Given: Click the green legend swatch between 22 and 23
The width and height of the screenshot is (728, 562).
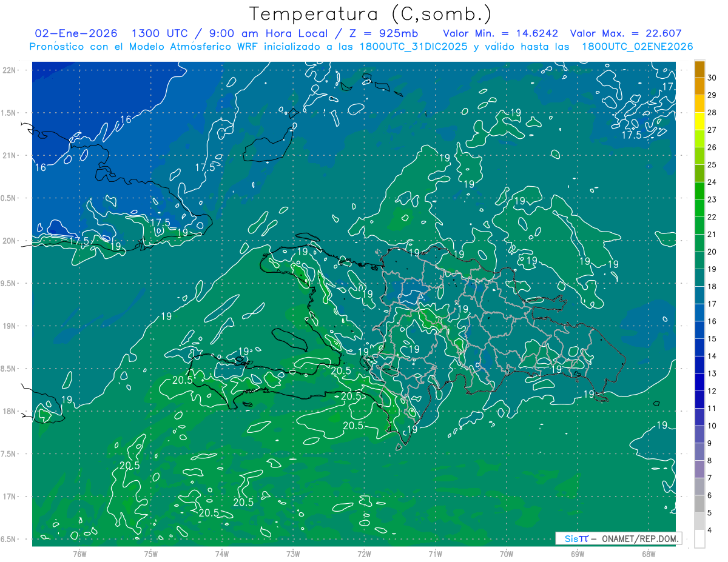Looking at the screenshot, I should click(x=700, y=208).
